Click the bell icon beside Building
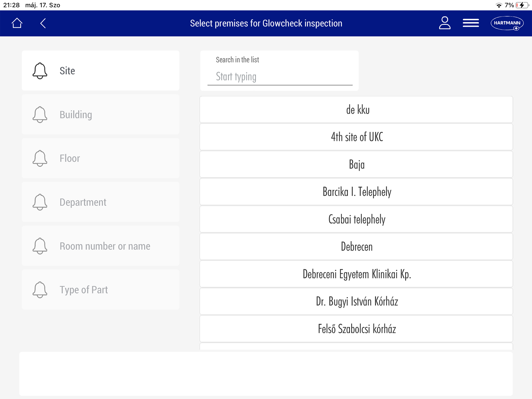 [x=40, y=115]
